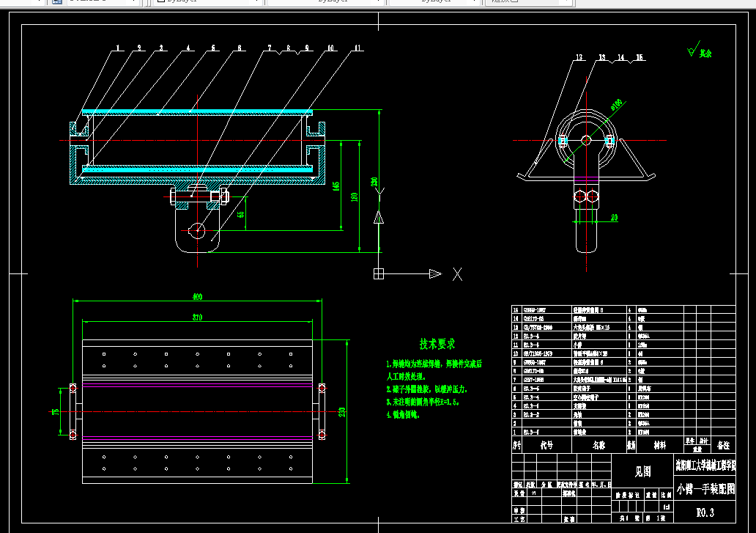Select the 370 width dimension text

click(x=198, y=317)
